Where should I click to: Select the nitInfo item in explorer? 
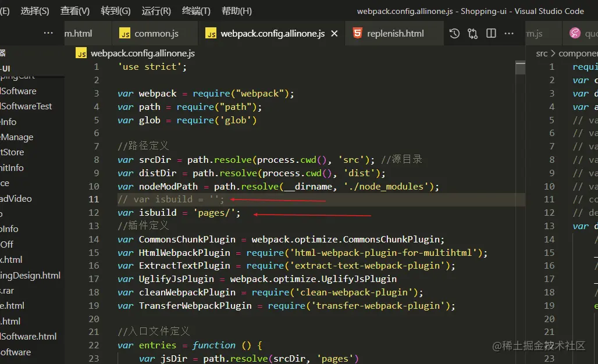[12, 167]
